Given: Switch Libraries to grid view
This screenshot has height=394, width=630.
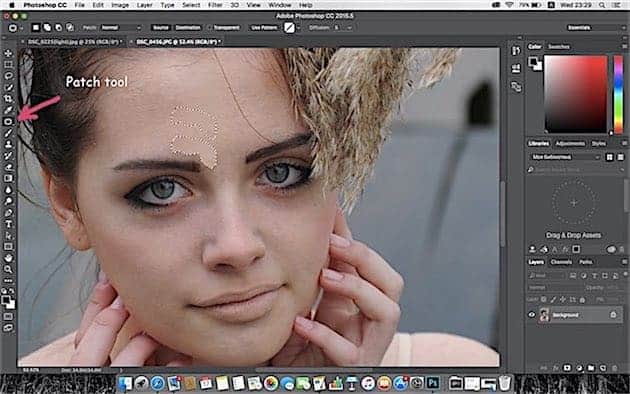Looking at the screenshot, I should pos(610,157).
